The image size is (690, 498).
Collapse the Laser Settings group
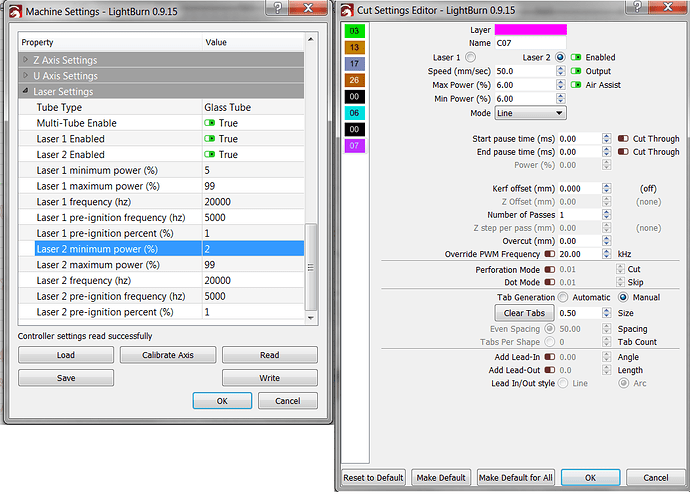click(x=26, y=91)
